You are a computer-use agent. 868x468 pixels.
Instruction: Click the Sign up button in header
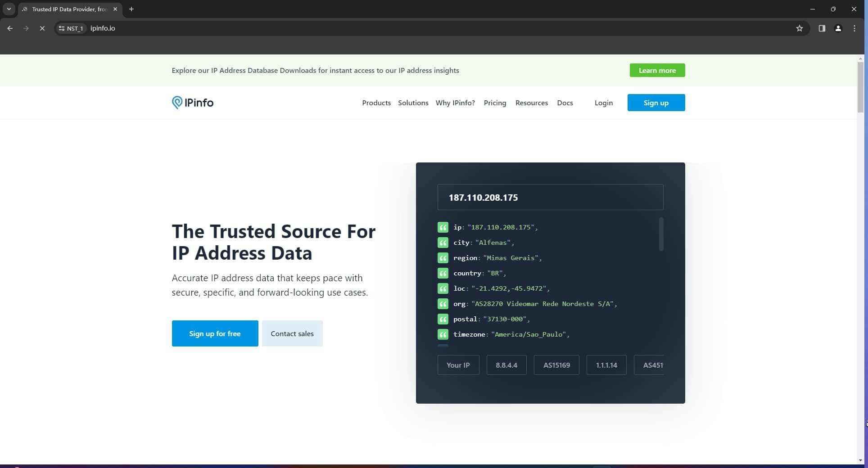pos(656,103)
